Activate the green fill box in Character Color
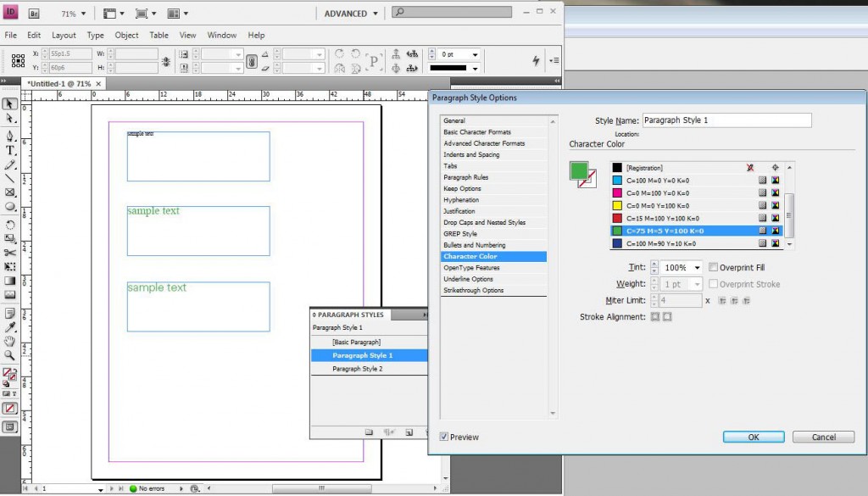The width and height of the screenshot is (868, 496). pyautogui.click(x=578, y=170)
